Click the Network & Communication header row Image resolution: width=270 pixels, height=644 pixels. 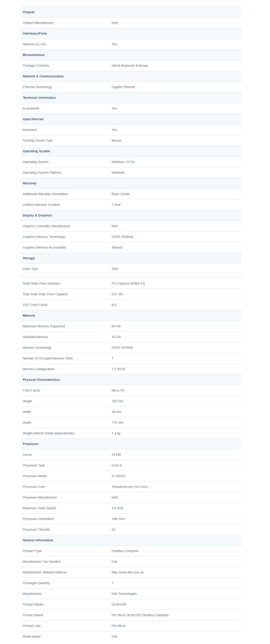pos(43,76)
